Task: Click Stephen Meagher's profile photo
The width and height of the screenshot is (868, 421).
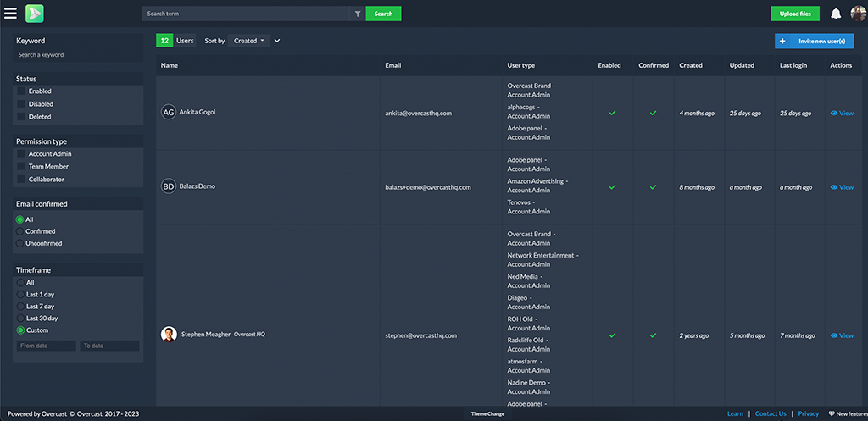Action: click(x=169, y=334)
